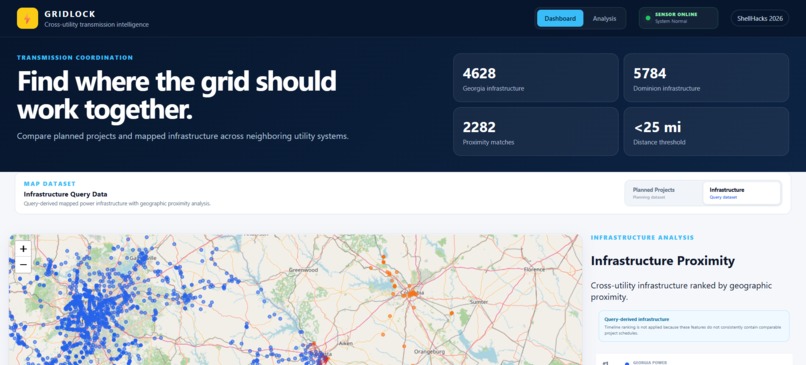This screenshot has height=365, width=806.
Task: Select the Planned Projects dataset
Action: coord(664,193)
